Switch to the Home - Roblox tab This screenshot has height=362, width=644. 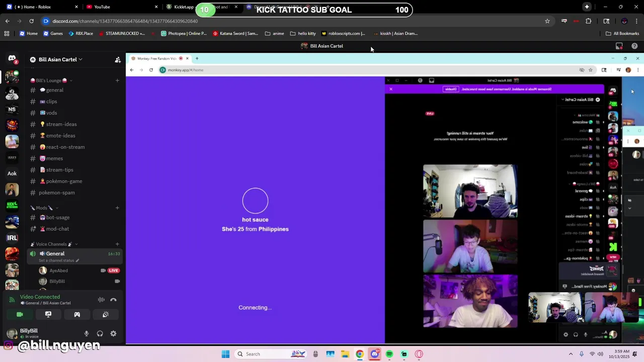click(38, 7)
